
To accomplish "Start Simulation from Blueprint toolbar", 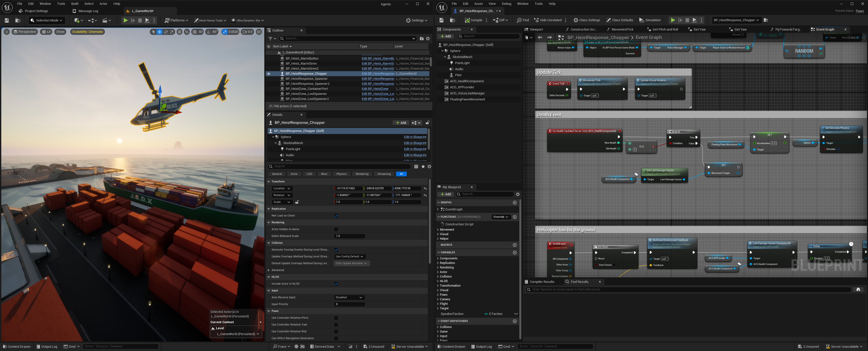I will pyautogui.click(x=650, y=20).
